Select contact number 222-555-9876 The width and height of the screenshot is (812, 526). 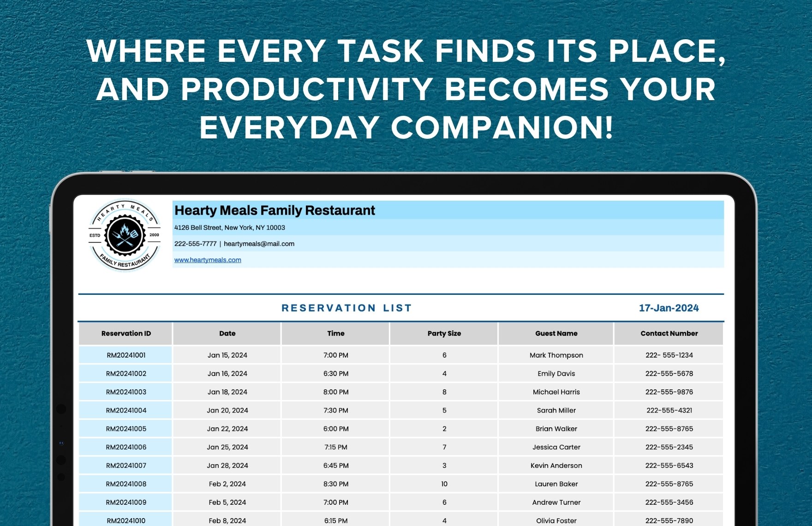[x=669, y=392]
